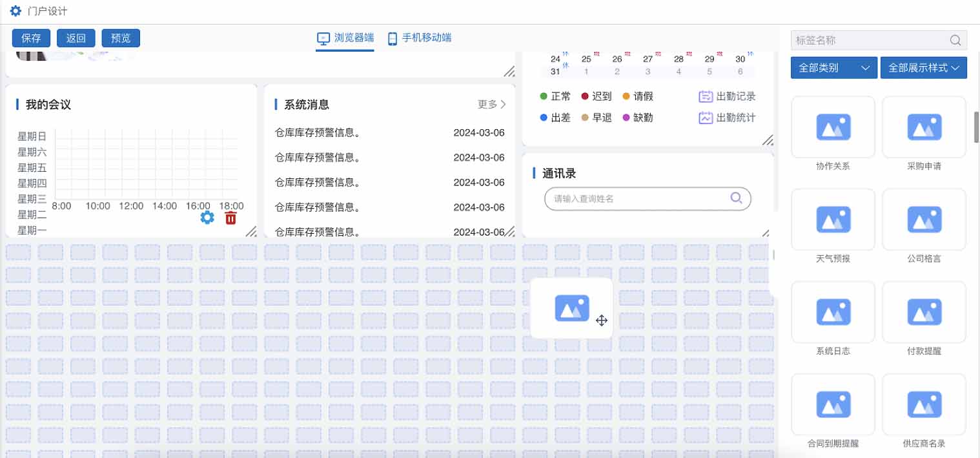Click 更多 in the 系统消息 panel

point(489,104)
